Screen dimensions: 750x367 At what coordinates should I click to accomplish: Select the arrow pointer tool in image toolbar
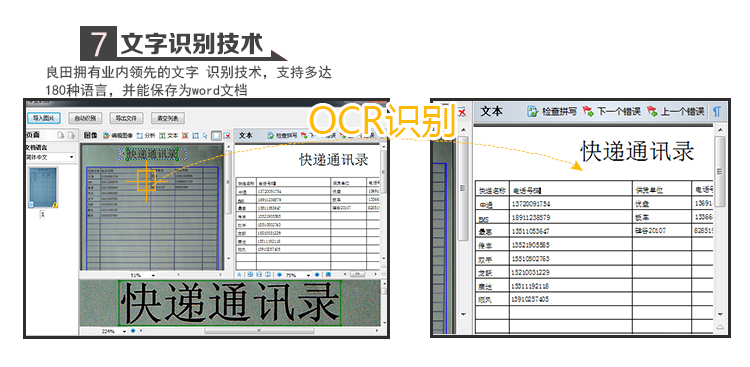click(x=205, y=136)
